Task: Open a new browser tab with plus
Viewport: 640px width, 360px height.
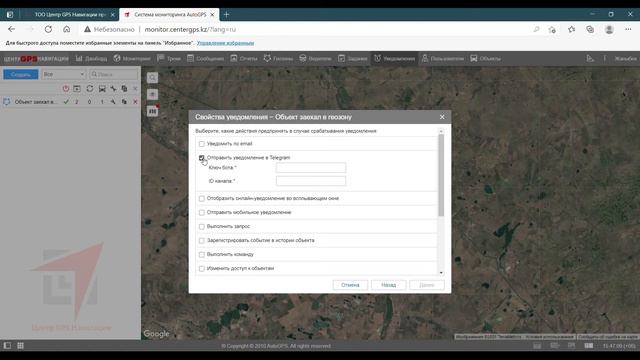Action: [x=226, y=15]
